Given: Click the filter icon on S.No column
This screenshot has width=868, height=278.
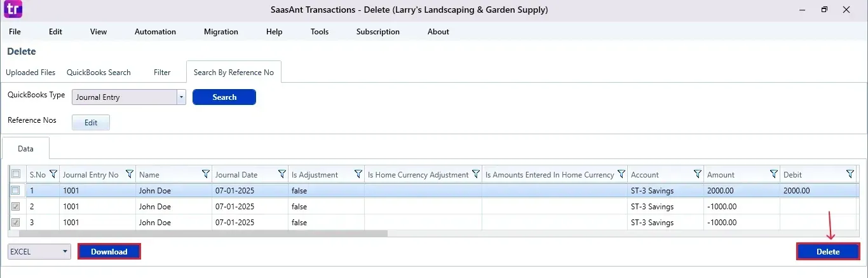Looking at the screenshot, I should [x=53, y=174].
